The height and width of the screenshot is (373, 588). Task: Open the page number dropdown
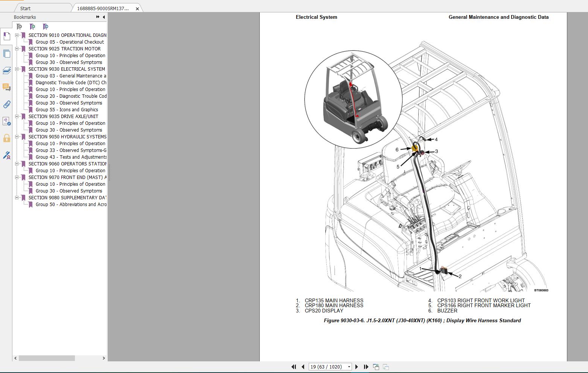point(349,367)
